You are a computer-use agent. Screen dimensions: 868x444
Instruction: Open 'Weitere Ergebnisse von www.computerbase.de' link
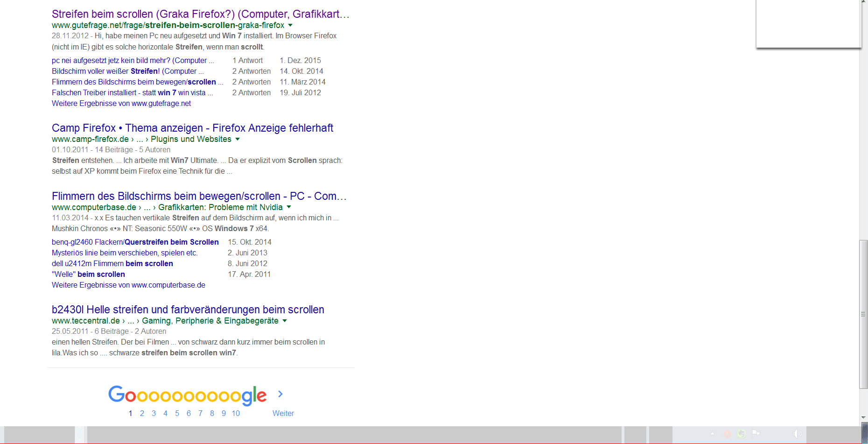tap(128, 285)
